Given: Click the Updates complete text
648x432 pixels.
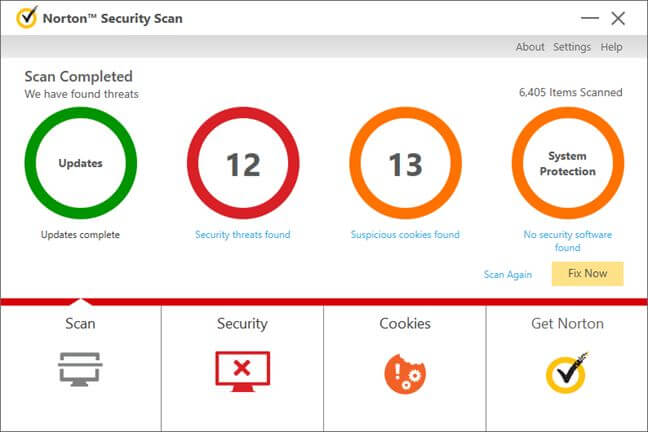Looking at the screenshot, I should [80, 234].
